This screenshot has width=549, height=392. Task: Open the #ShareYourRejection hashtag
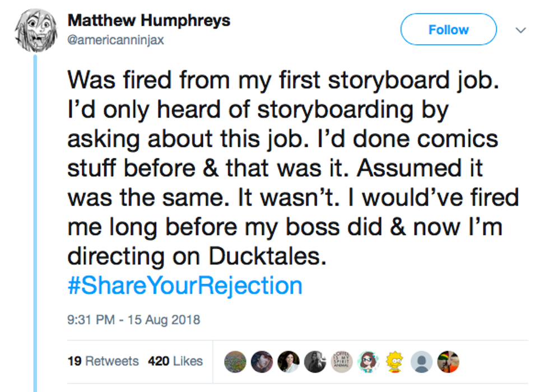pyautogui.click(x=185, y=286)
